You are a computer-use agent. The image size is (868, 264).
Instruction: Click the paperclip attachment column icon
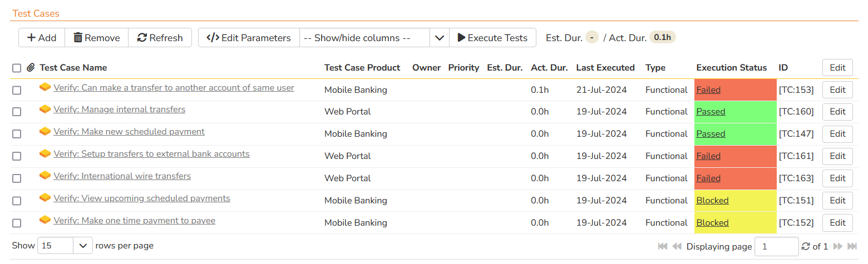coord(31,68)
